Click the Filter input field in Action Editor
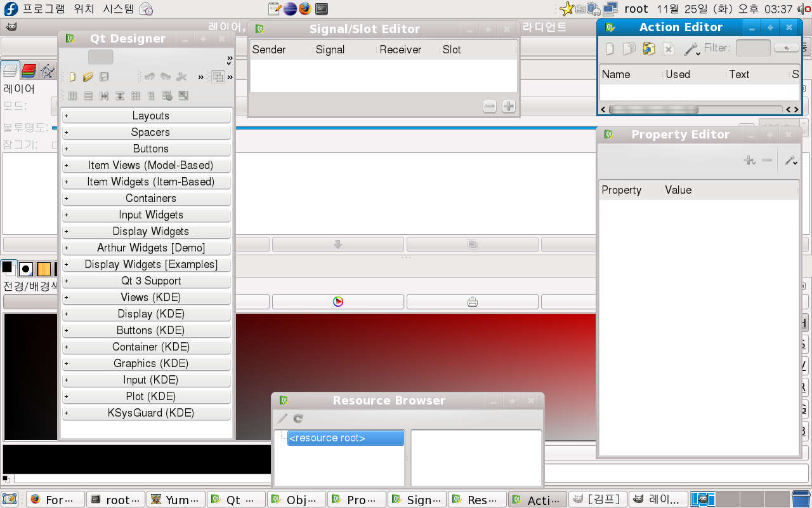The image size is (812, 508). pyautogui.click(x=753, y=48)
